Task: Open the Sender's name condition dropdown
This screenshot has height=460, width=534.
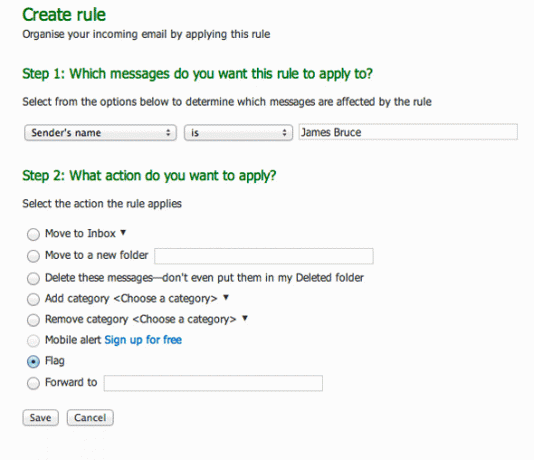Action: click(x=100, y=133)
